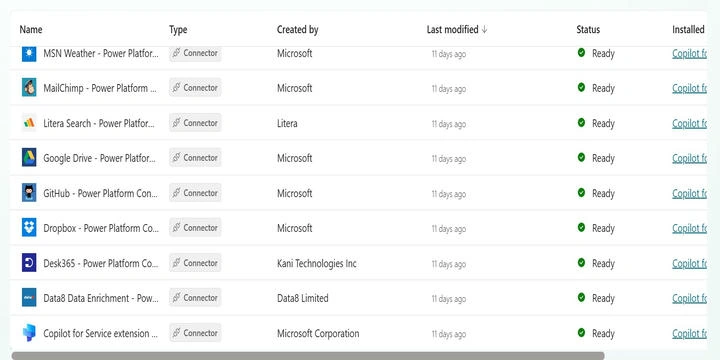Click the Ready checkmark in the Desk365 row
This screenshot has height=360, width=720.
(x=581, y=263)
